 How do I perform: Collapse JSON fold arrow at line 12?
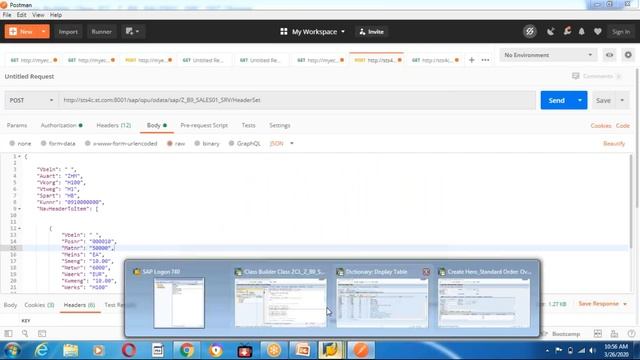tap(20, 228)
